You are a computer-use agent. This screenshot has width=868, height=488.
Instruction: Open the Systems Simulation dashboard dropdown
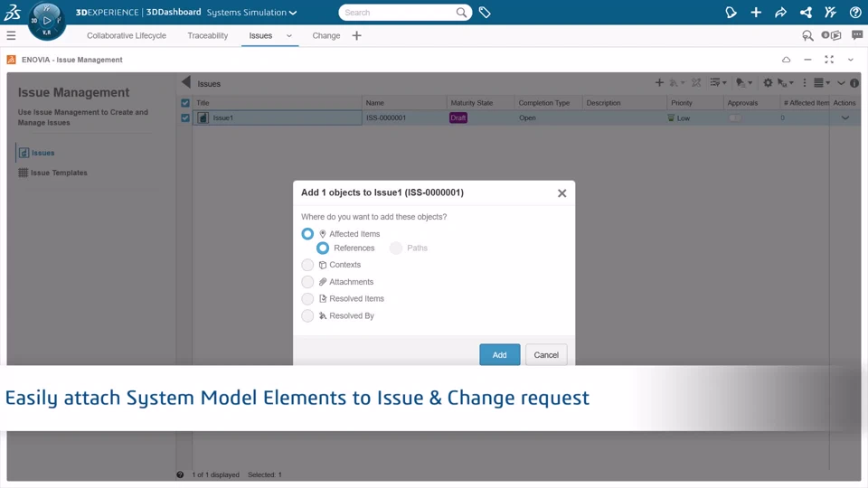(252, 12)
